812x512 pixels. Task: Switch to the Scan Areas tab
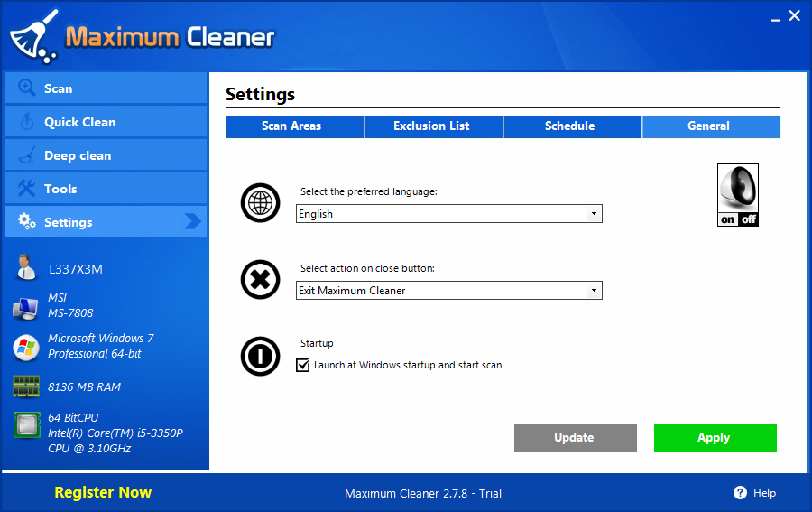pos(295,126)
